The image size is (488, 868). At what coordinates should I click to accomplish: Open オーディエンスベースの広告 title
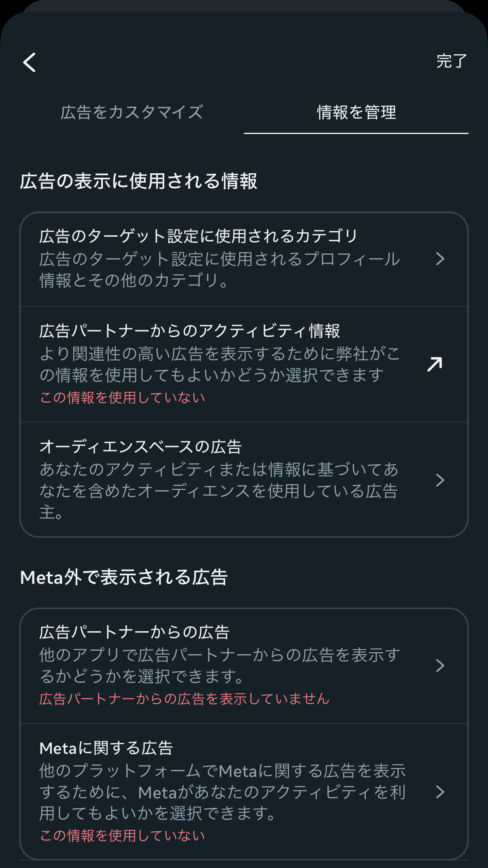point(140,447)
